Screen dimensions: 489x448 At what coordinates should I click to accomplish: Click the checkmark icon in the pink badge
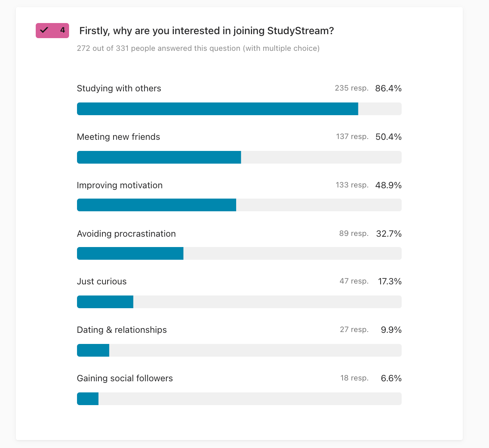(44, 30)
